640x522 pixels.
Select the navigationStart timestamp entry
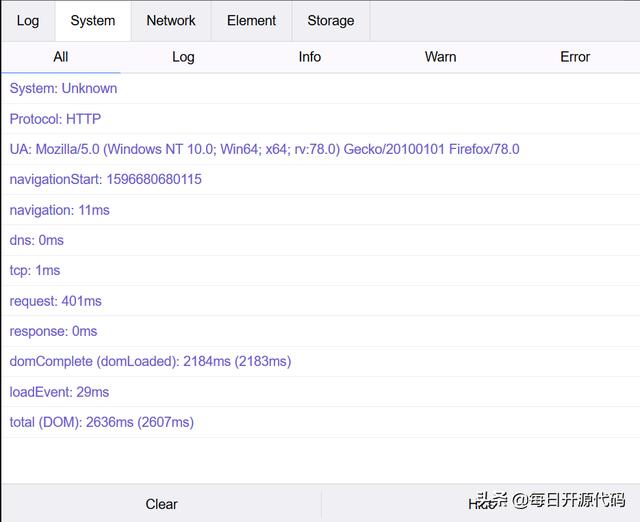[106, 180]
